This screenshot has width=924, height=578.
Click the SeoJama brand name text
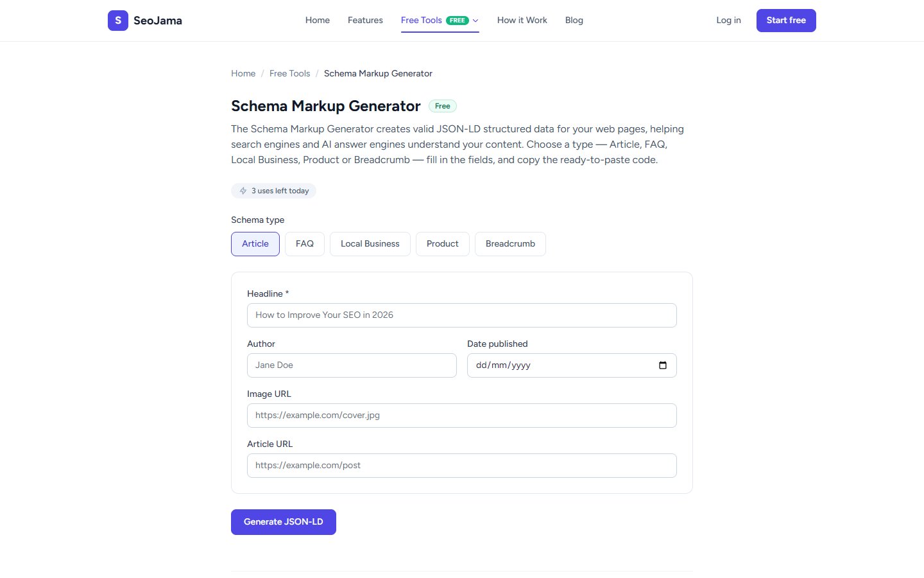coord(158,21)
